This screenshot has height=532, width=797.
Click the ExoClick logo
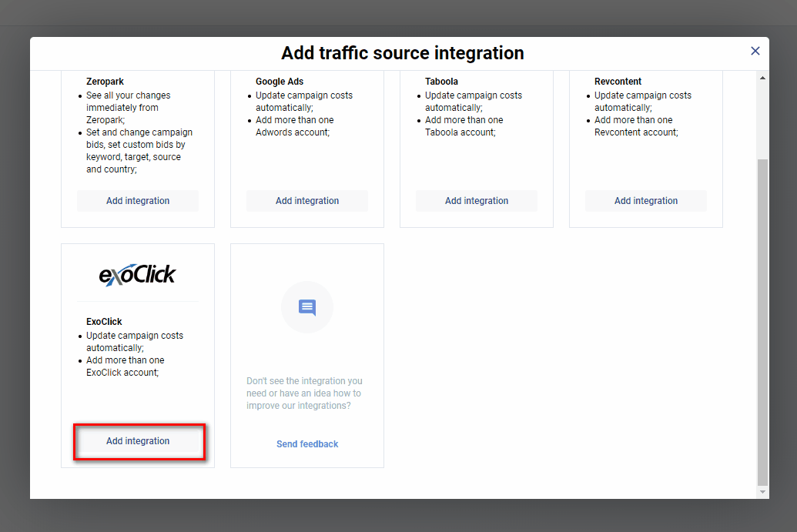pyautogui.click(x=138, y=275)
